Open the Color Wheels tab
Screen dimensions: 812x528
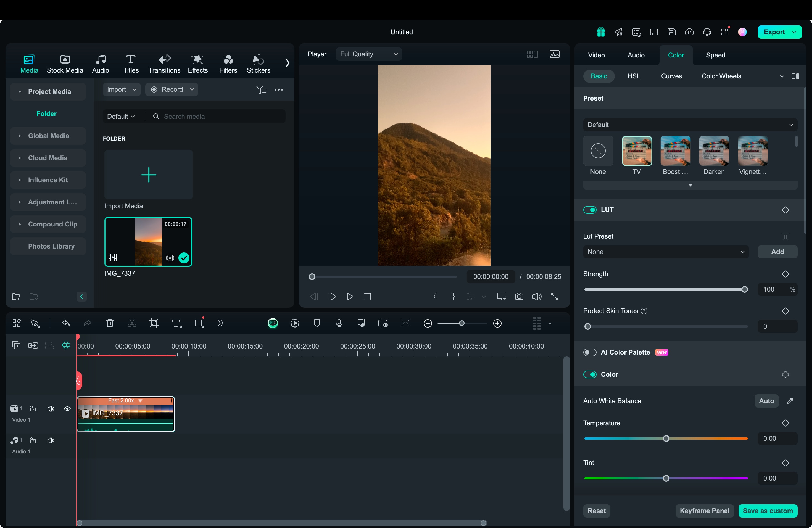pyautogui.click(x=721, y=76)
